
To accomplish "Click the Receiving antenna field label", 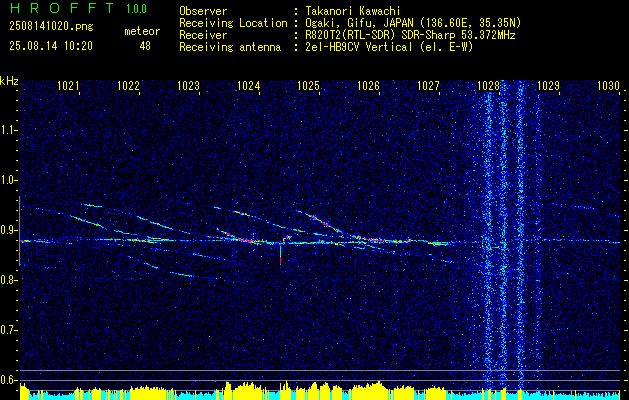I will (x=230, y=47).
